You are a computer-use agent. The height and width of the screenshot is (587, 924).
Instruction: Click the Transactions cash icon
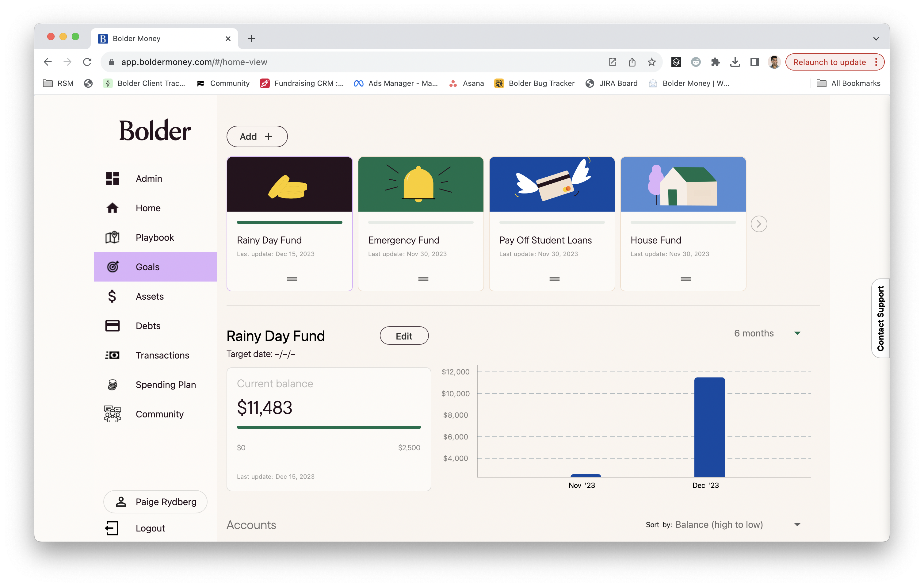tap(112, 355)
